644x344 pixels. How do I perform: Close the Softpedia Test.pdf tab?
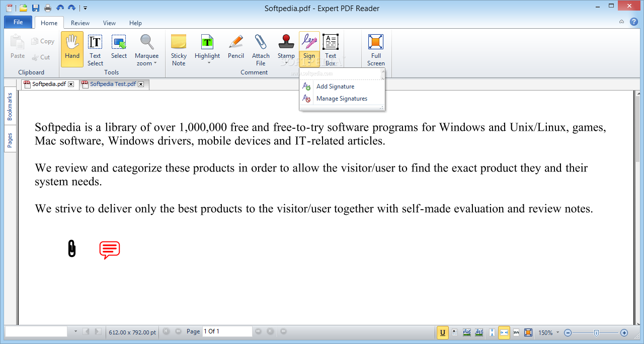tap(141, 84)
